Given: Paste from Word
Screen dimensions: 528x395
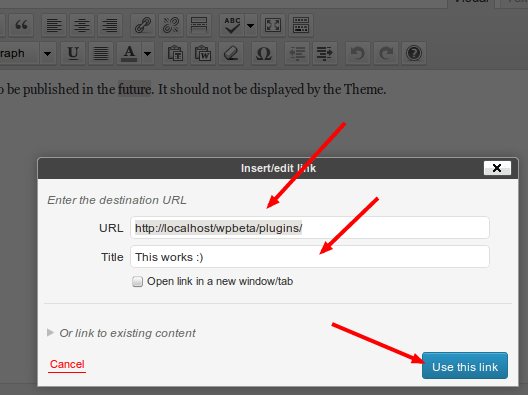Looking at the screenshot, I should click(x=203, y=53).
